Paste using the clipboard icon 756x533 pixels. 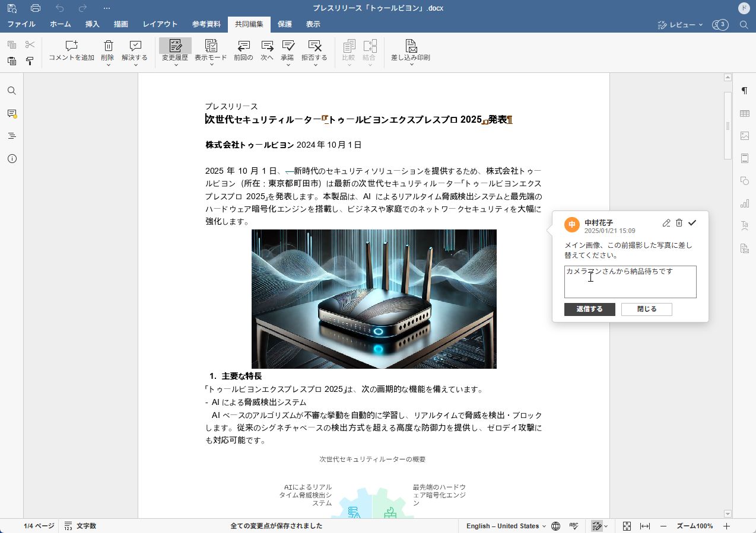pyautogui.click(x=12, y=60)
